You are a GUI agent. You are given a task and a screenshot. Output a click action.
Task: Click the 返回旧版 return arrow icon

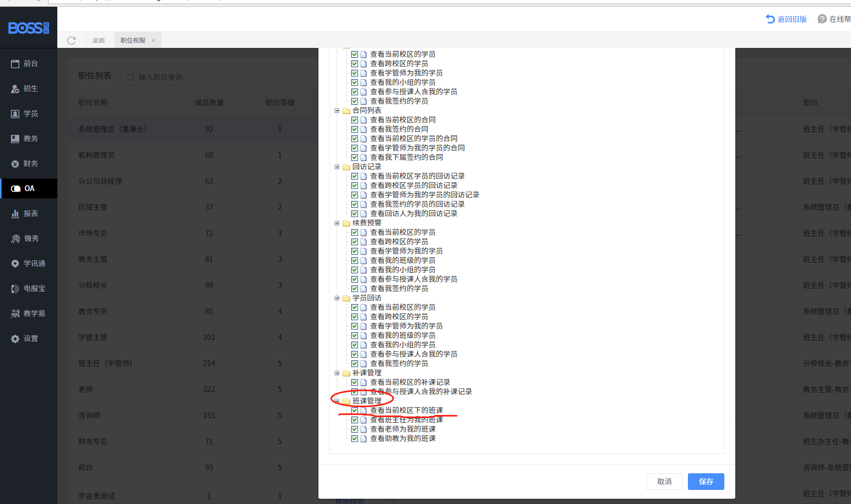click(770, 19)
